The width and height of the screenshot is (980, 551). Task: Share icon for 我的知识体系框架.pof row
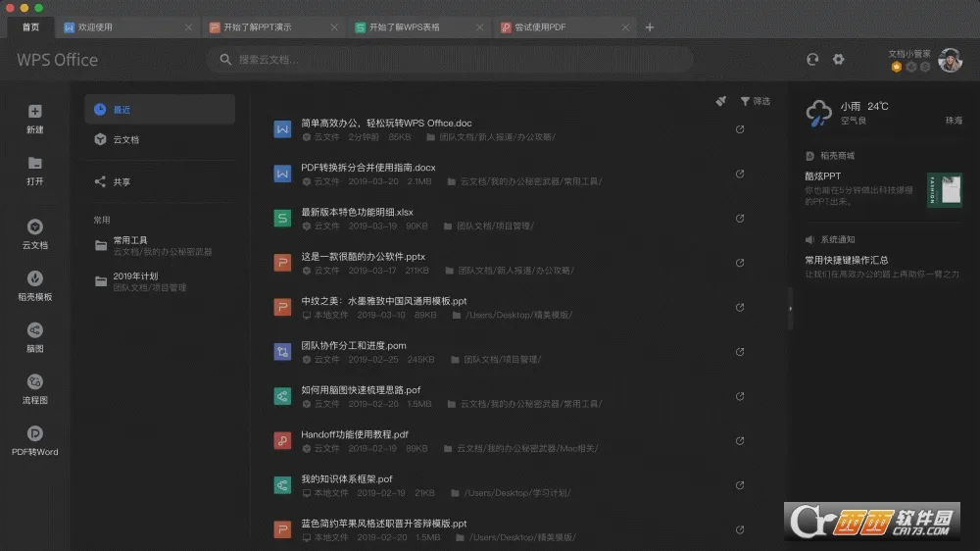pyautogui.click(x=740, y=485)
